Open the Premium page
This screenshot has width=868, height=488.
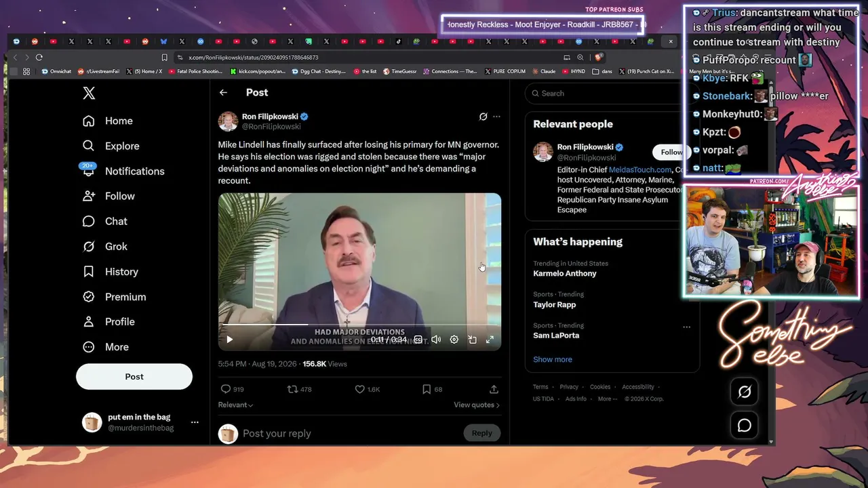(x=114, y=296)
